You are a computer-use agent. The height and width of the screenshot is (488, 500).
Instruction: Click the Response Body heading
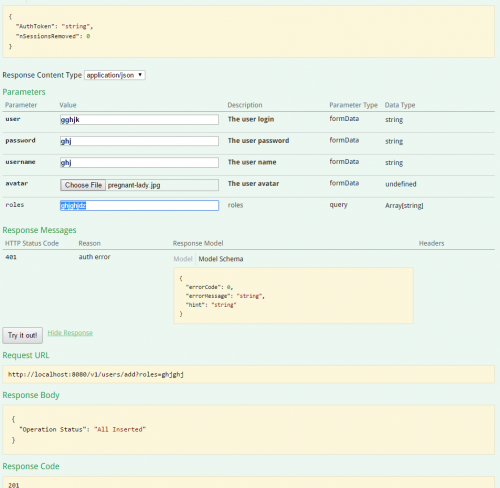pos(31,395)
